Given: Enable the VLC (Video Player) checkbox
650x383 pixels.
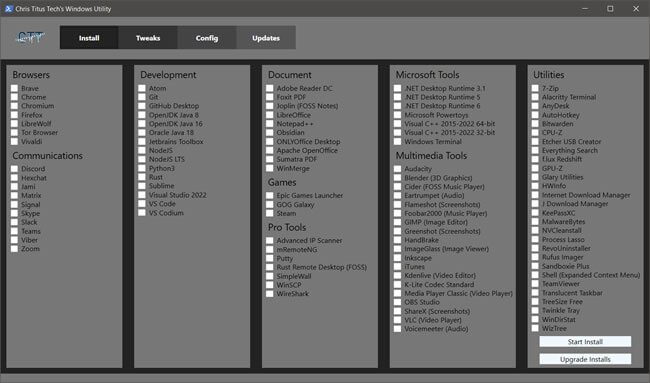Looking at the screenshot, I should 398,320.
